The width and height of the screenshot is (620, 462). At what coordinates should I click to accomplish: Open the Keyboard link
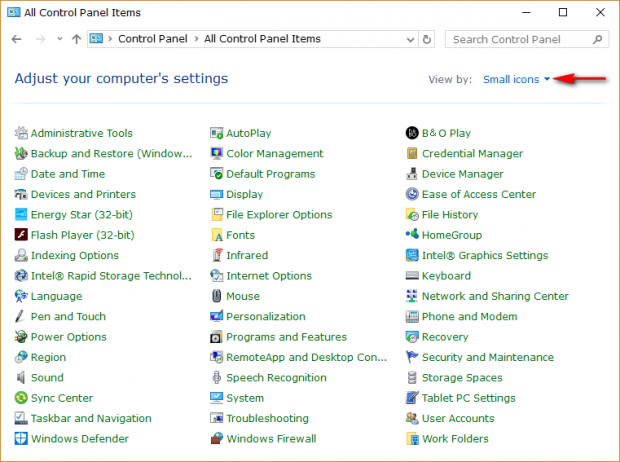446,276
